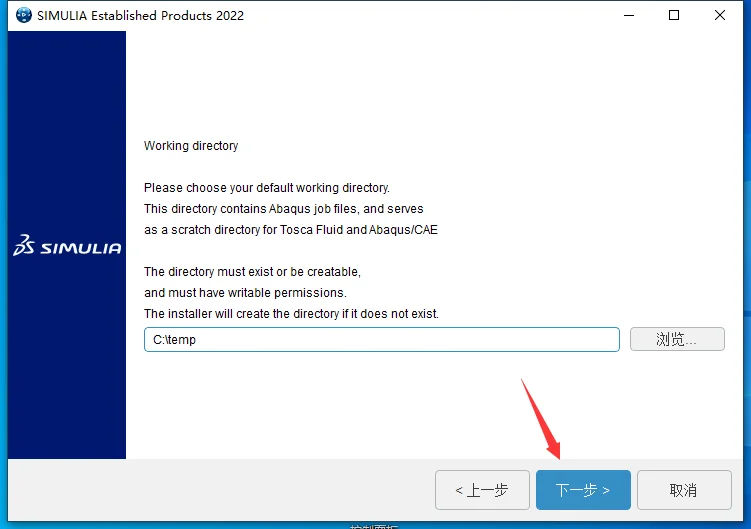Click 'The directory must exist or be creatable' line
Screen dimensions: 751x529
[252, 272]
